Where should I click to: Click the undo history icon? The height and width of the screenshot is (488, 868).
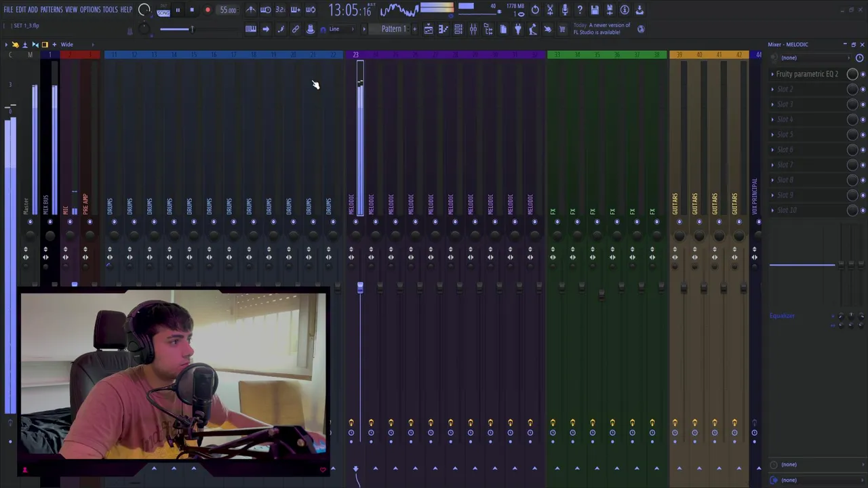(535, 10)
